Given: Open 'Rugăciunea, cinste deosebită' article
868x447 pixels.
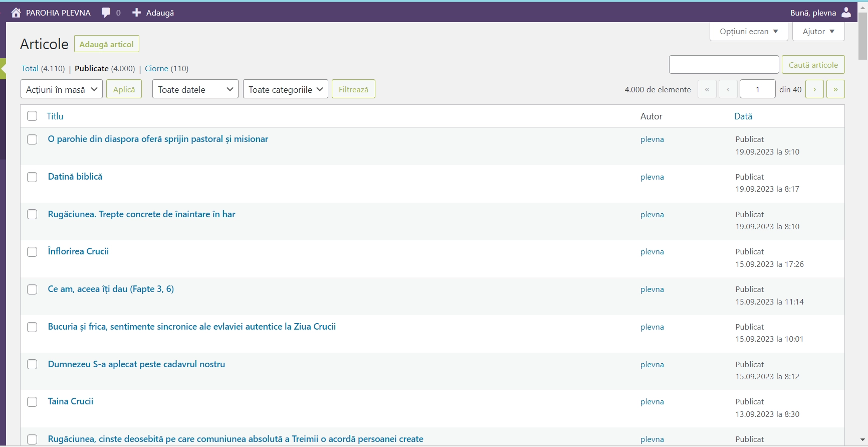Looking at the screenshot, I should 236,439.
